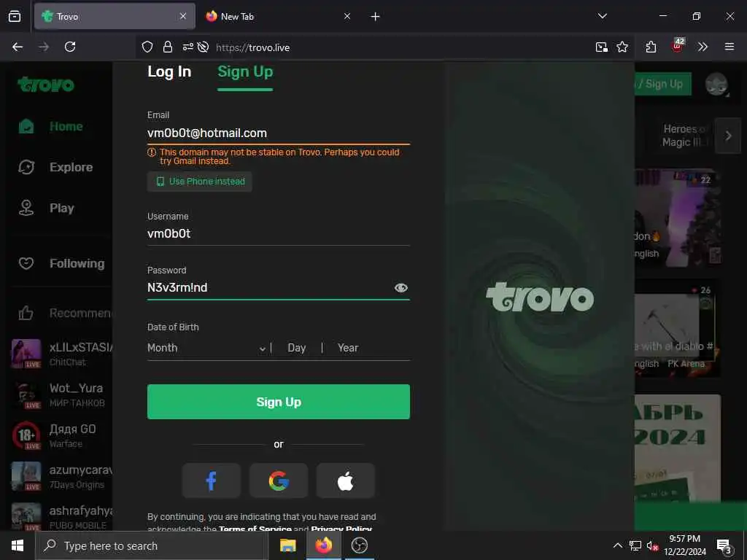Image resolution: width=747 pixels, height=560 pixels.
Task: Open the Month dropdown for birth date
Action: (207, 348)
